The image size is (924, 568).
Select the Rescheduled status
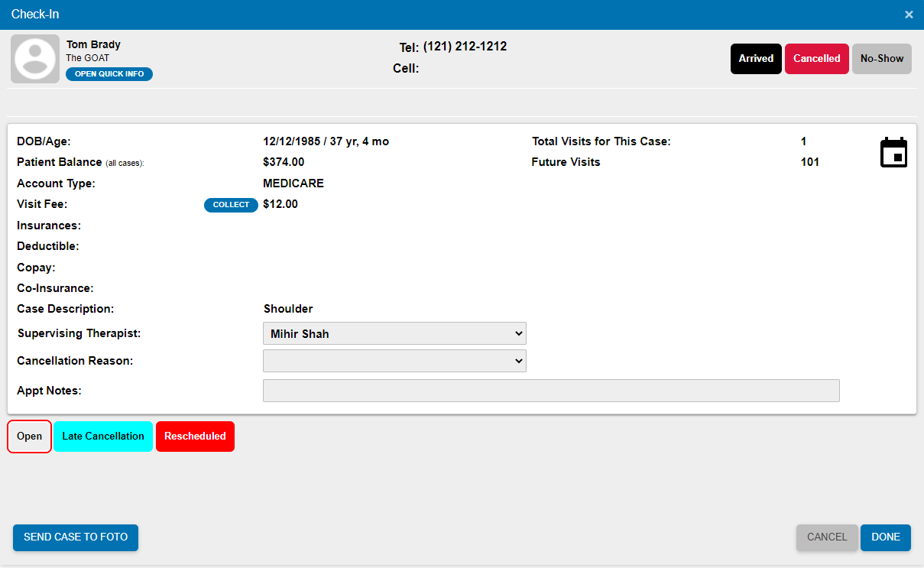(x=195, y=436)
